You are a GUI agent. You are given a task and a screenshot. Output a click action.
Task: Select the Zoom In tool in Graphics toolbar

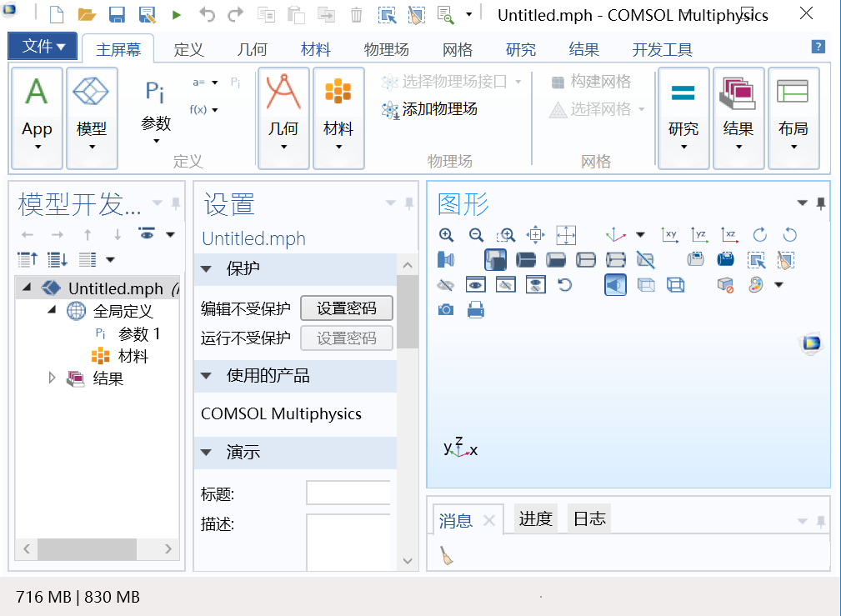point(447,235)
